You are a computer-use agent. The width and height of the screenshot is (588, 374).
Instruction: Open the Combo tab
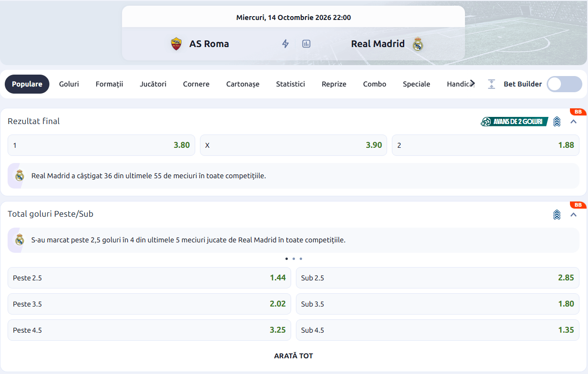tap(375, 84)
